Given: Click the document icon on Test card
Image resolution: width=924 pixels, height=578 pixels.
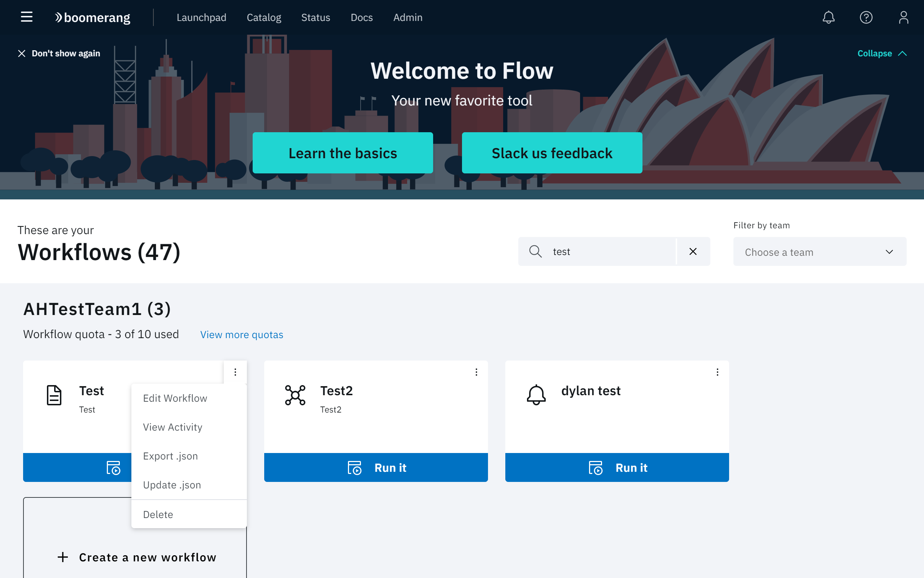Looking at the screenshot, I should pyautogui.click(x=54, y=395).
